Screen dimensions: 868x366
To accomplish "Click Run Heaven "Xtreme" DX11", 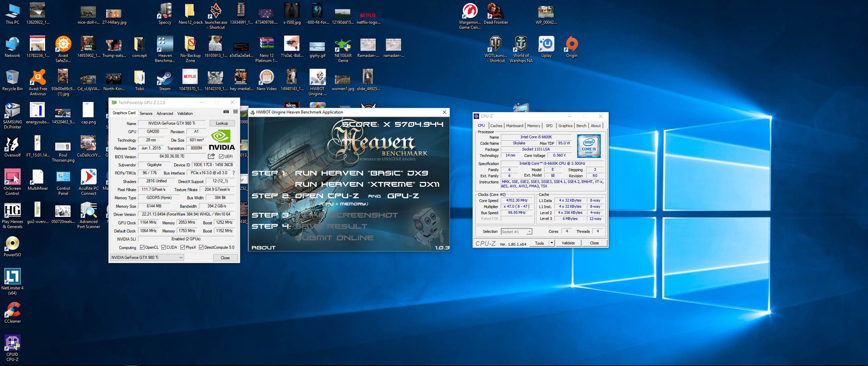I will point(367,184).
